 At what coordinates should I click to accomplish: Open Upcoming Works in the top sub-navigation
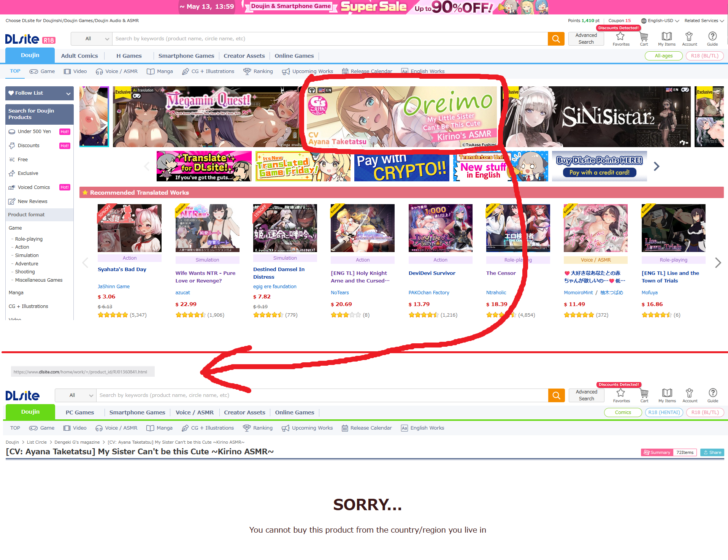pyautogui.click(x=308, y=71)
